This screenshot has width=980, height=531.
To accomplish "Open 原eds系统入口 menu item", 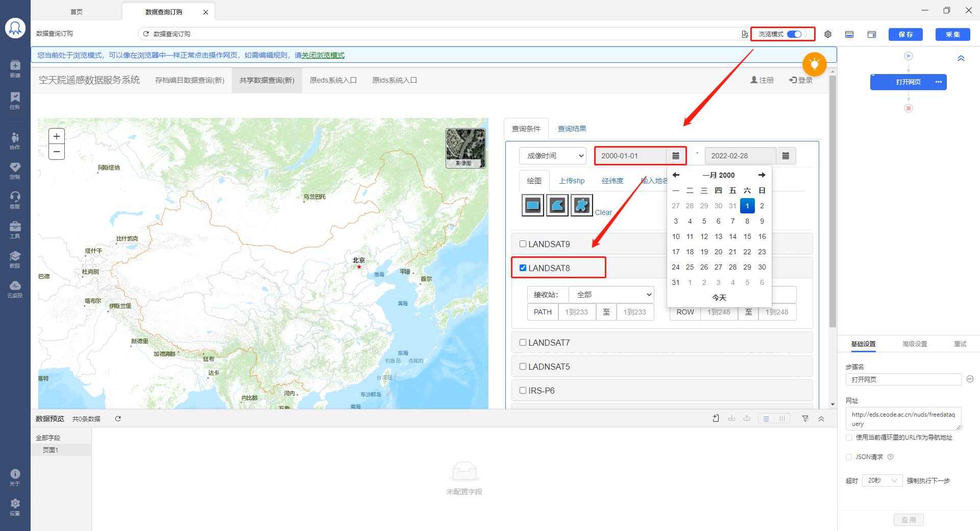I will 333,80.
